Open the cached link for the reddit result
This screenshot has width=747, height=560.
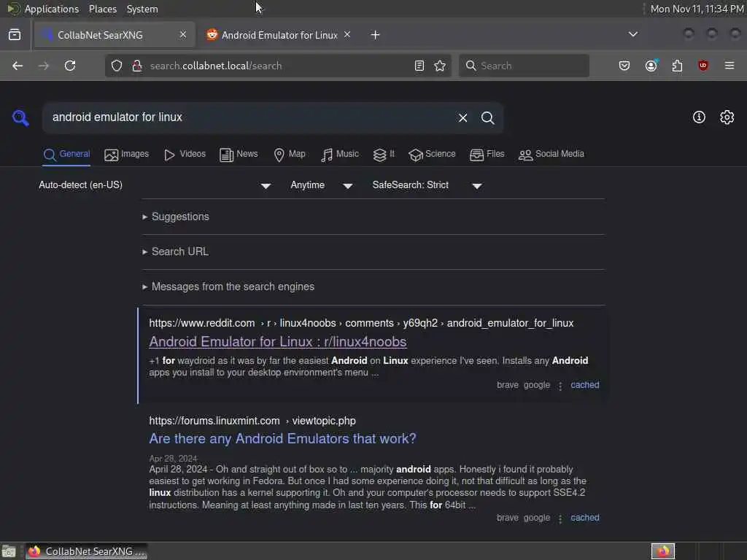click(x=585, y=385)
